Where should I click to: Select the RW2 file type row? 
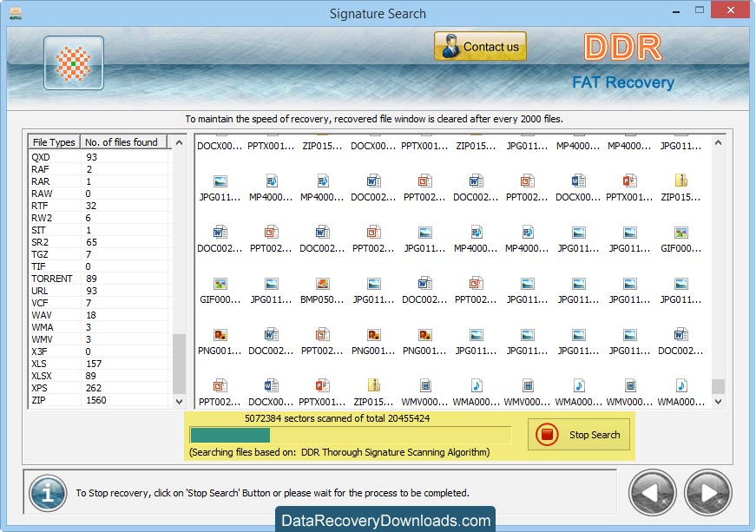point(100,218)
